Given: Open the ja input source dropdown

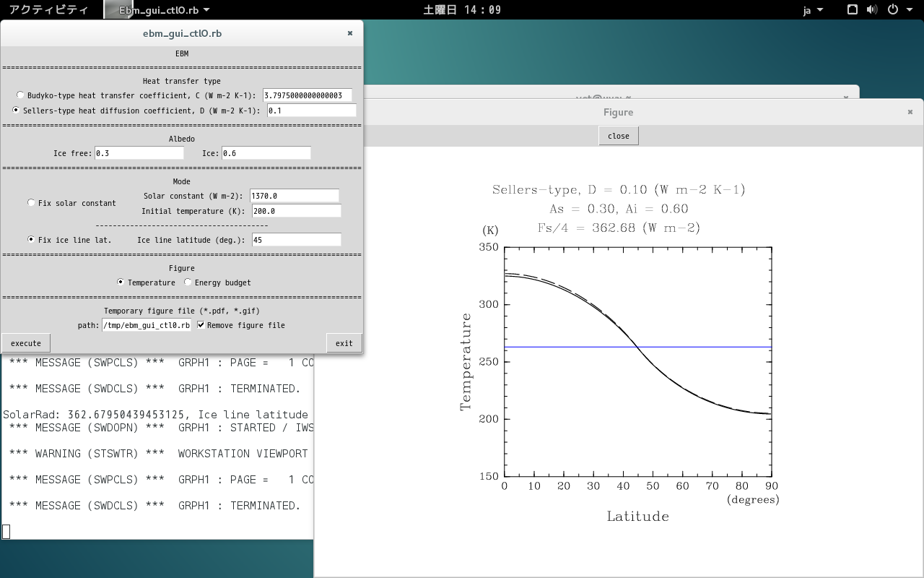Looking at the screenshot, I should (813, 10).
